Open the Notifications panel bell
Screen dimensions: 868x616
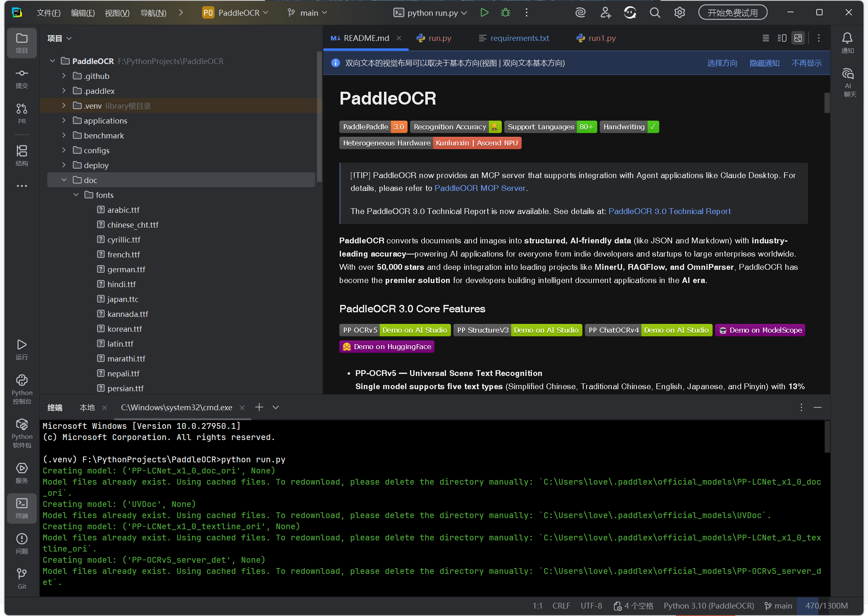847,43
